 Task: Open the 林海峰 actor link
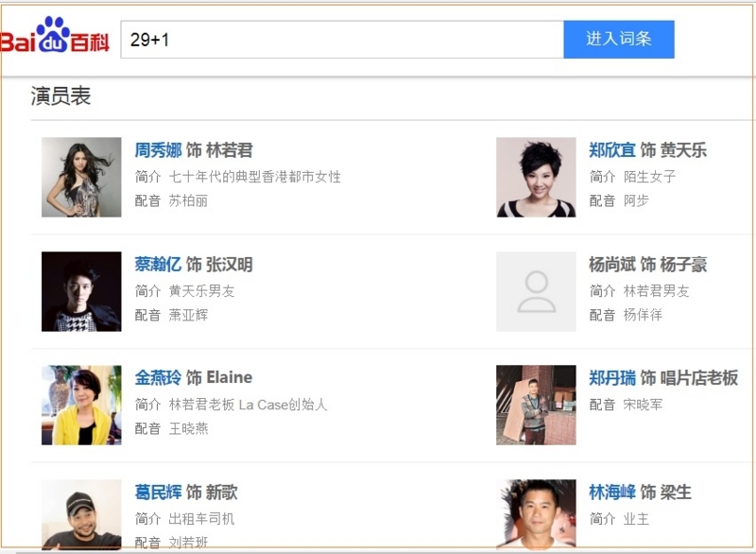coord(611,493)
